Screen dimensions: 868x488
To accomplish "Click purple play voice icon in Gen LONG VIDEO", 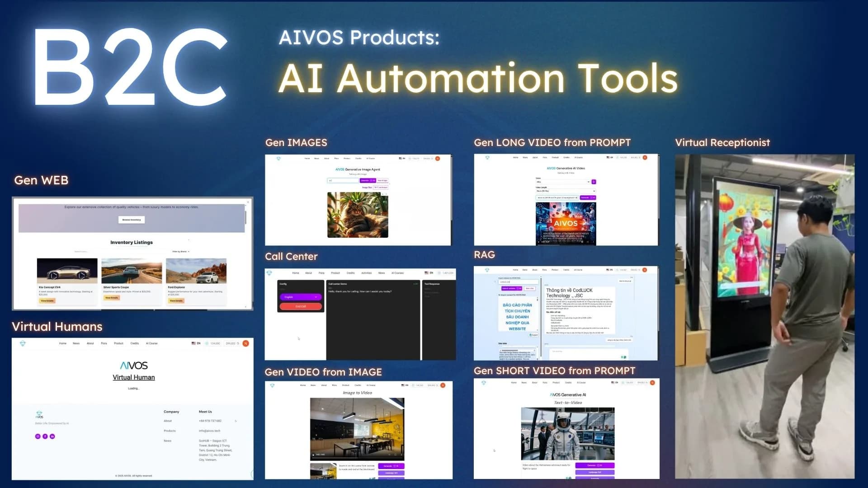I will [594, 182].
